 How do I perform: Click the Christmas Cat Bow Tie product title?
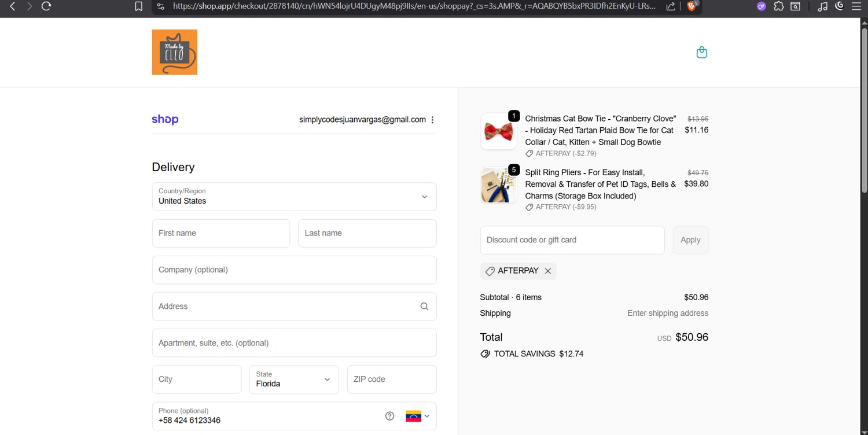(x=601, y=130)
